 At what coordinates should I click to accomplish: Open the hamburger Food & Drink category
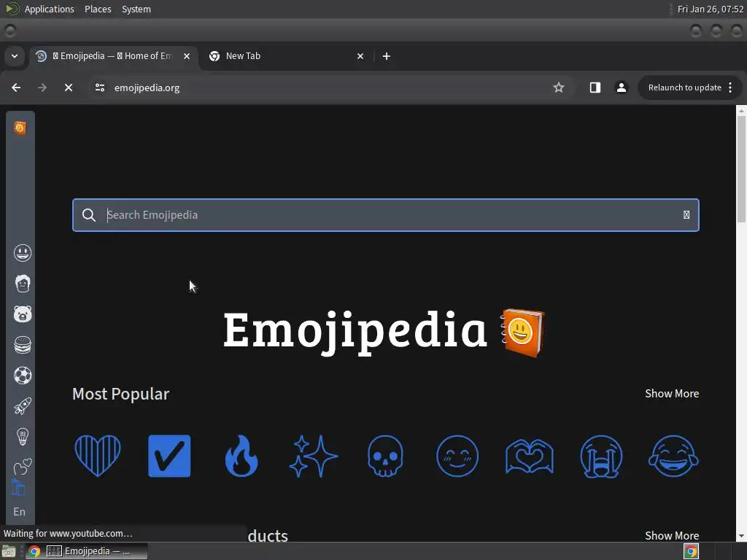pos(23,345)
